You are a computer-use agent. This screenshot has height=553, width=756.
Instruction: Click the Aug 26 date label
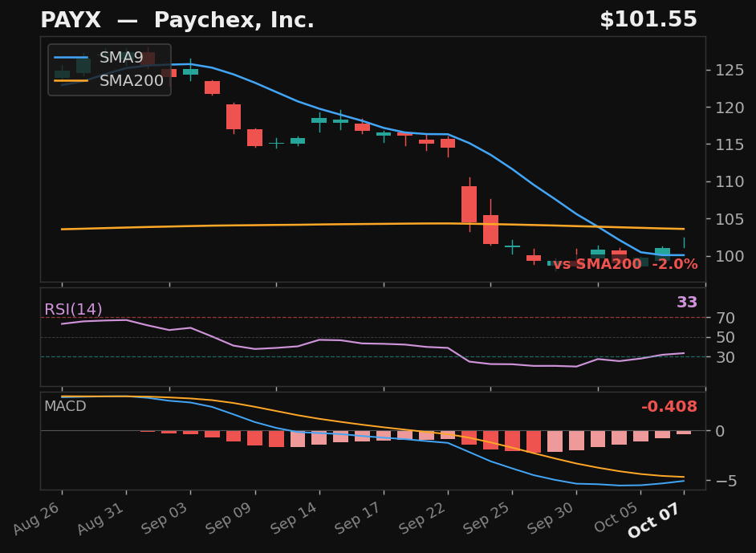click(37, 518)
